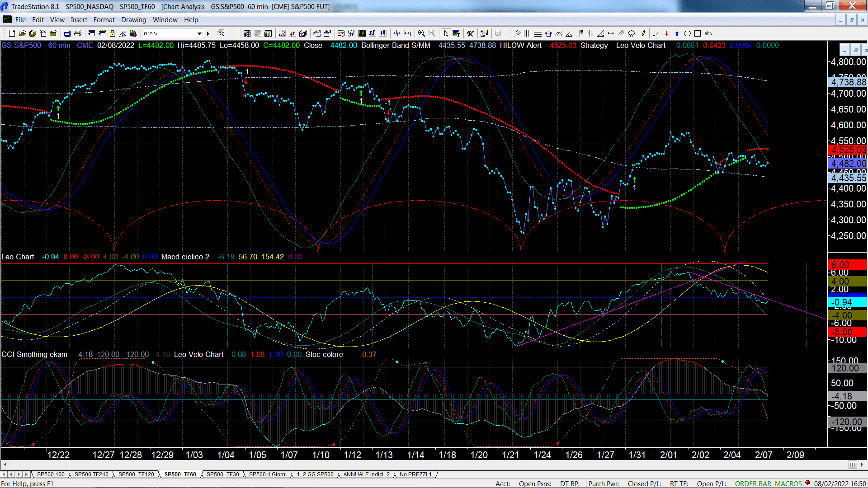This screenshot has height=488, width=868.
Task: Open the View menu
Action: (57, 20)
